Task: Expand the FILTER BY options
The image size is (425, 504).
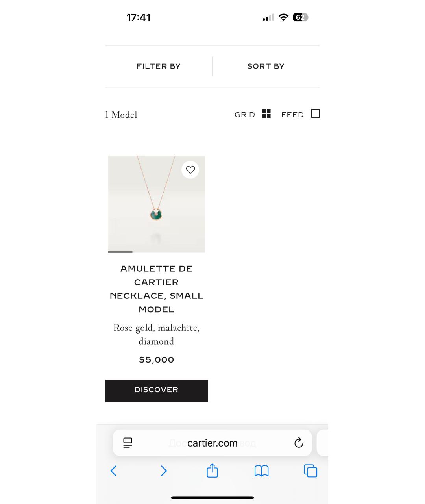Action: click(159, 66)
